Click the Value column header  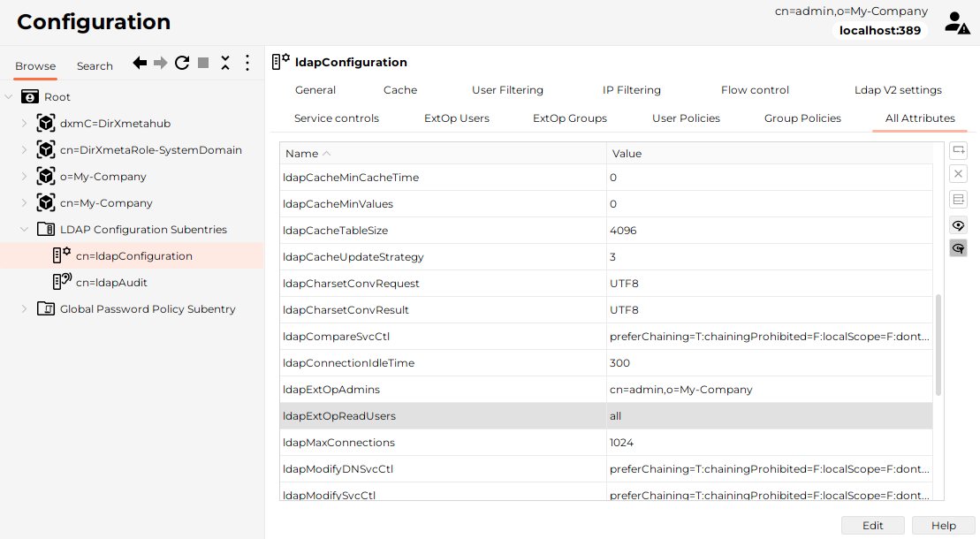770,153
